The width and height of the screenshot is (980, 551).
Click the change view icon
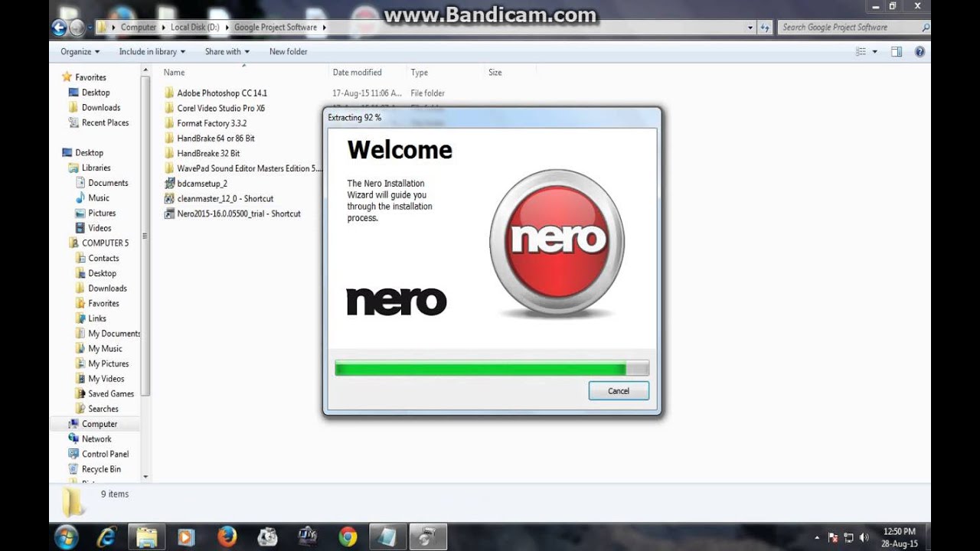tap(861, 51)
